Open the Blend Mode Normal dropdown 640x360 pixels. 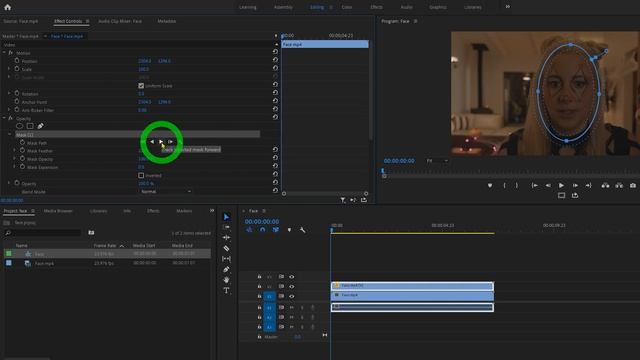tap(165, 191)
